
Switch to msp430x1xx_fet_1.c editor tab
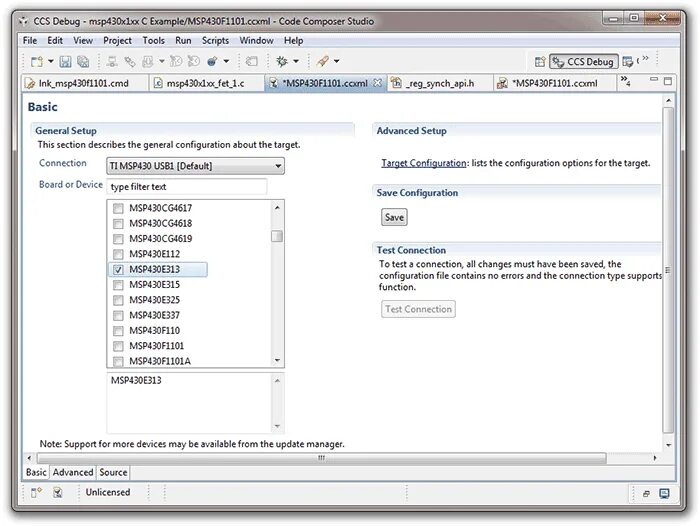click(205, 83)
